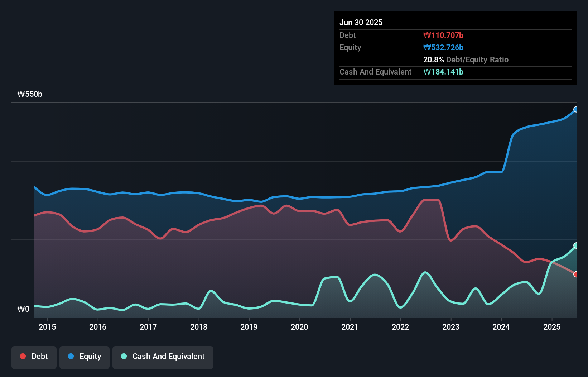The height and width of the screenshot is (377, 588).
Task: Click the Equity row label in tooltip
Action: (x=350, y=48)
